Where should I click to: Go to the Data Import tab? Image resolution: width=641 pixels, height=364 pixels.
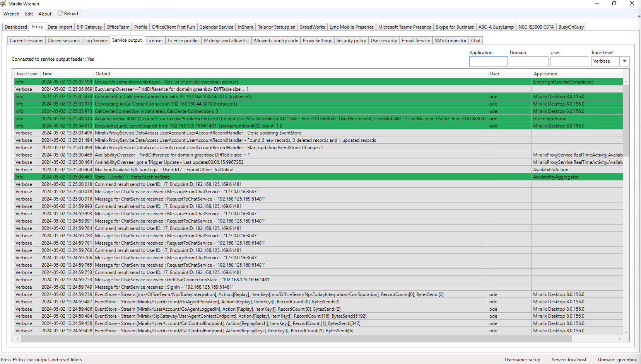click(60, 27)
